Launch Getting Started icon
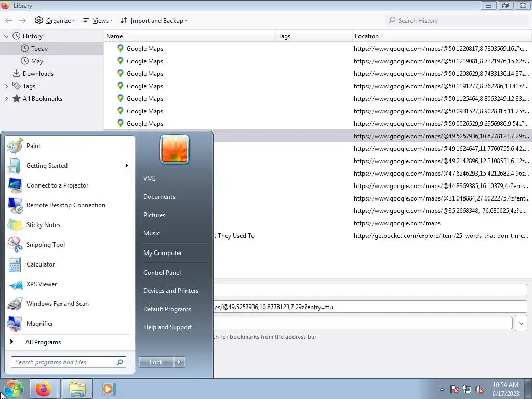Screen dimensions: 532x399 14,166
